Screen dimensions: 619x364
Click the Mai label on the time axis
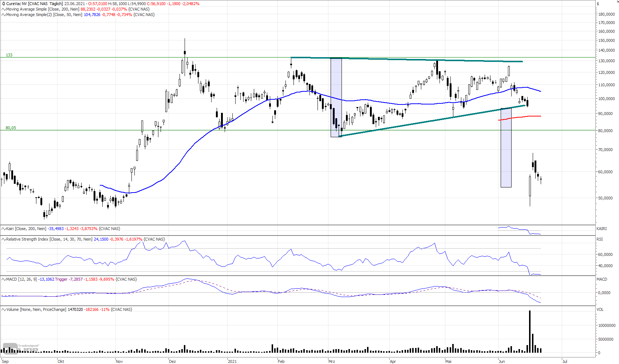[448, 361]
